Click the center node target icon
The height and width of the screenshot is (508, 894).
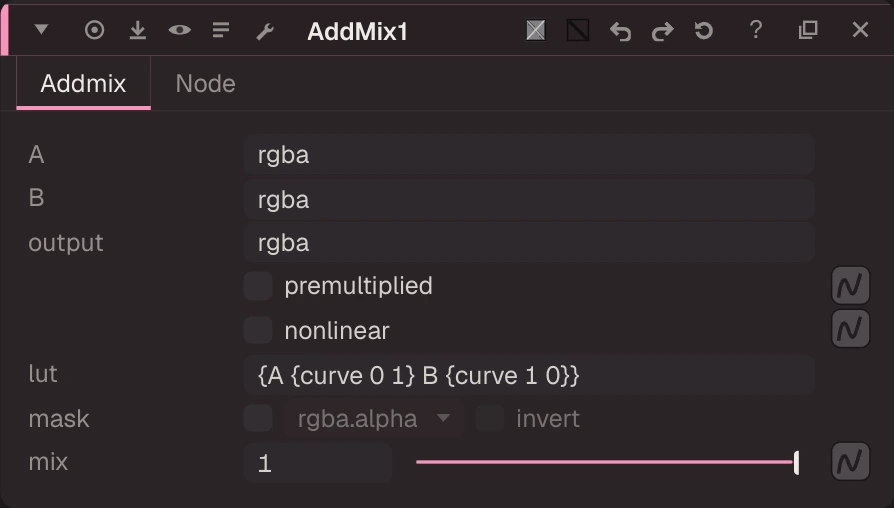pos(94,30)
